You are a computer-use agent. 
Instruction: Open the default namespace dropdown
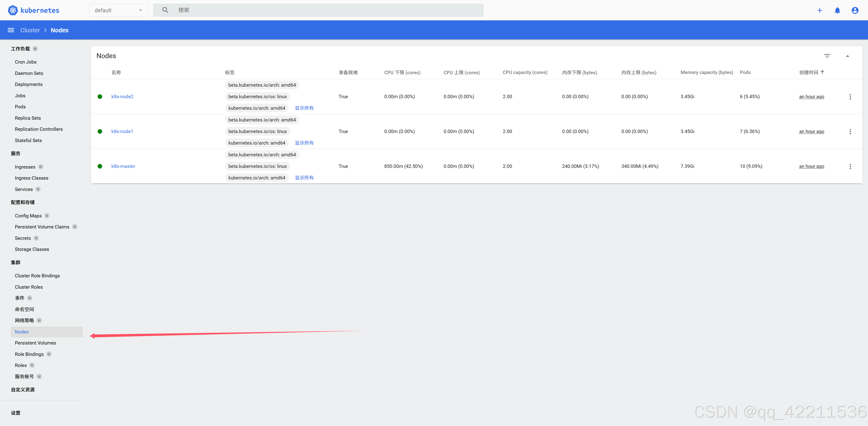pos(118,10)
